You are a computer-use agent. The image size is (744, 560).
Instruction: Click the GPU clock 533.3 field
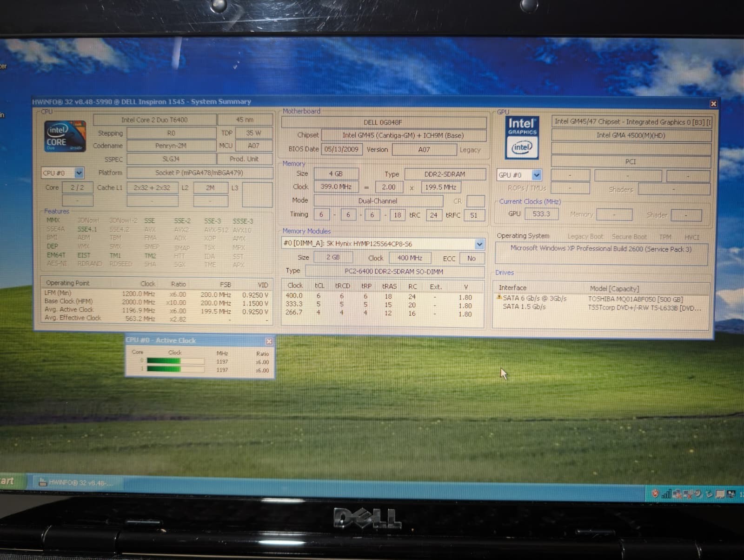pyautogui.click(x=541, y=214)
